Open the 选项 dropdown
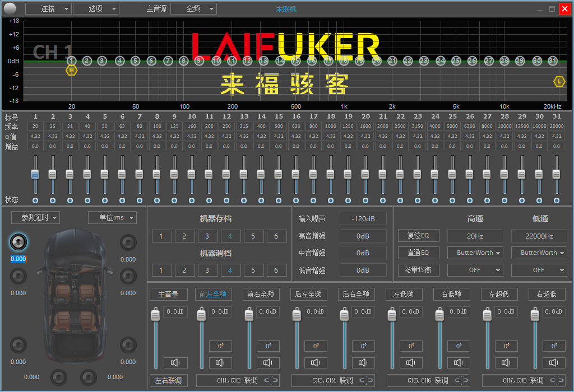The width and height of the screenshot is (574, 392). (96, 9)
